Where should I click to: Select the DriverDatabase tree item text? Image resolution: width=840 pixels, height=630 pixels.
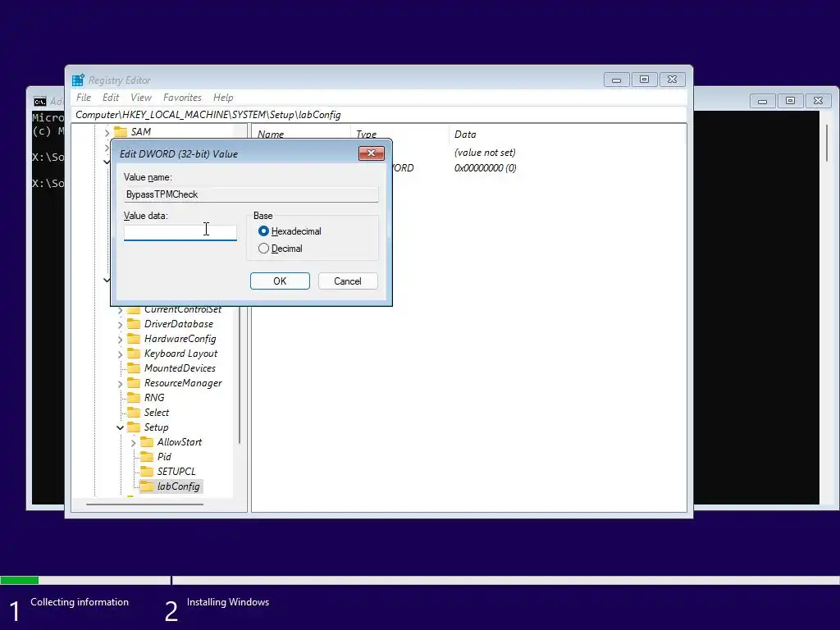[179, 324]
